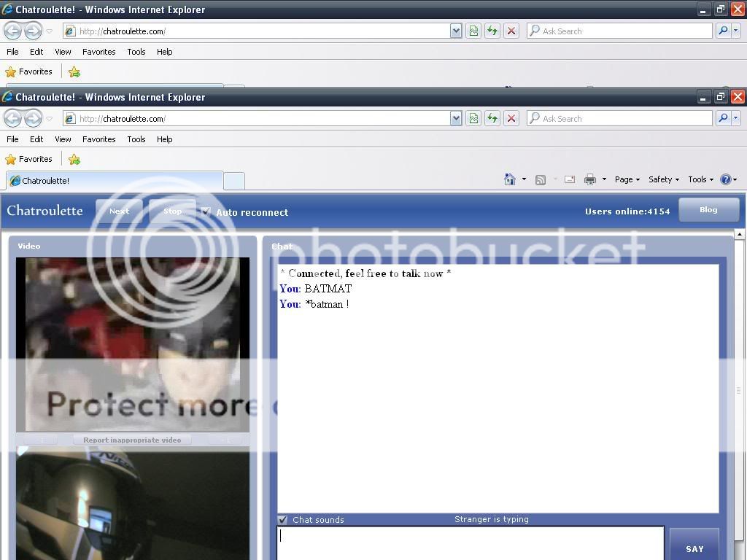Toggle the Auto reconnect checkbox
This screenshot has height=560, width=747.
(x=206, y=211)
